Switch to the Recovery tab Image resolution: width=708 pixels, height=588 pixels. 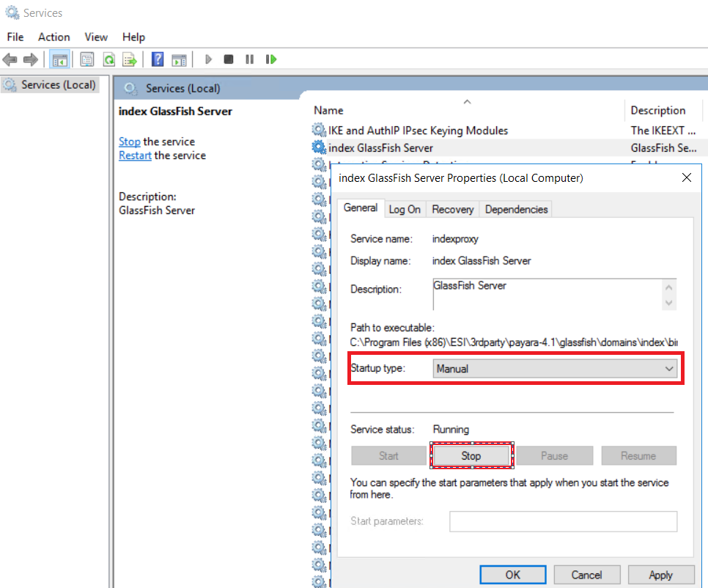[453, 210]
